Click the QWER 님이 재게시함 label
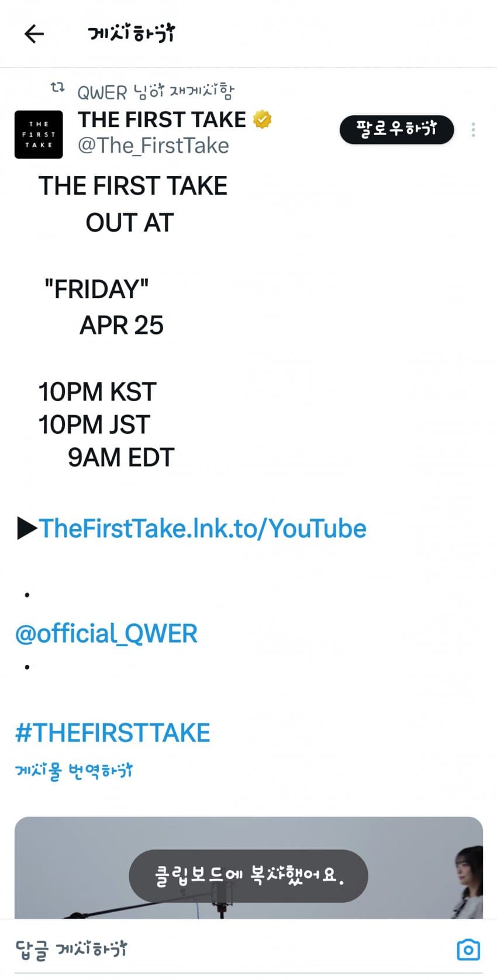Image resolution: width=497 pixels, height=980 pixels. click(x=156, y=91)
